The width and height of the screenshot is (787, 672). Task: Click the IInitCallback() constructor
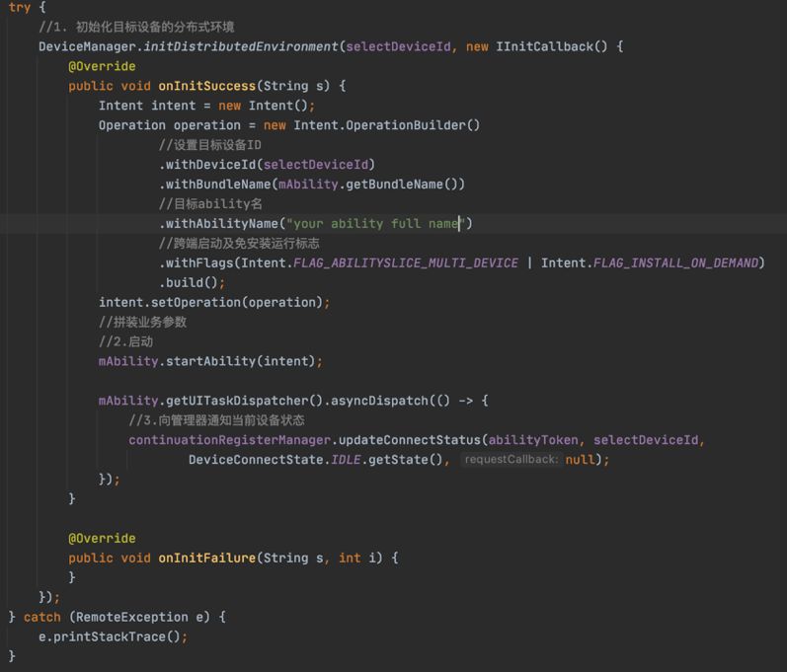tap(552, 46)
